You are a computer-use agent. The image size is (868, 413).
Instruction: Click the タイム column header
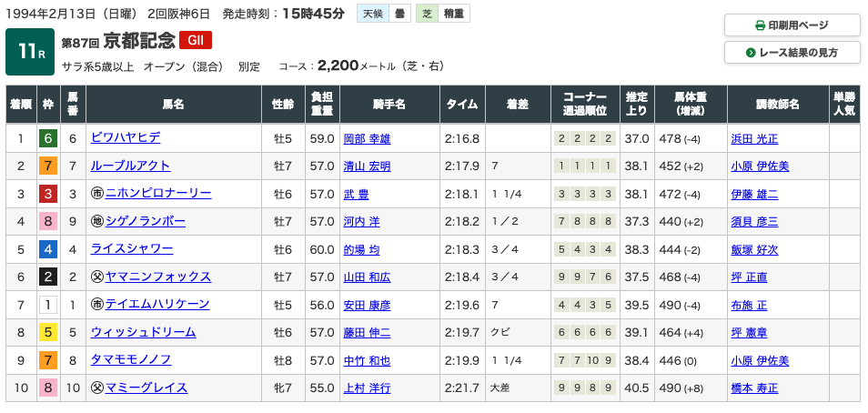462,104
